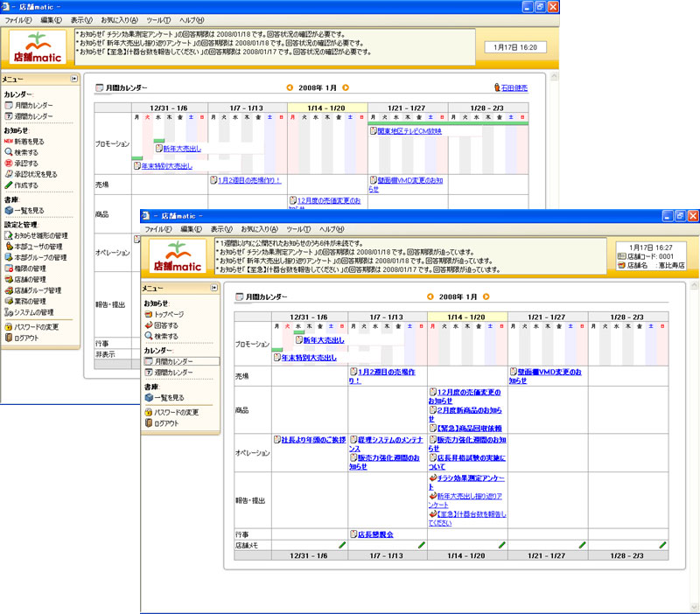This screenshot has height=614, width=700.
Task: Click the front window's password change lock icon
Action: pos(148,412)
